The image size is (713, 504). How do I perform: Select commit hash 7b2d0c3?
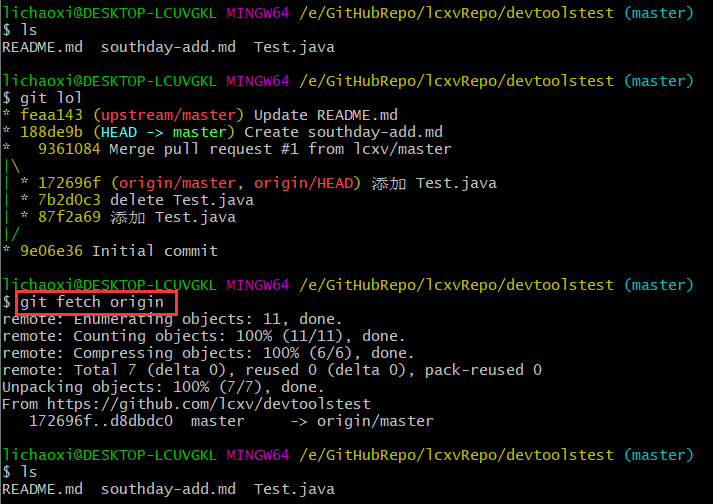click(x=69, y=200)
